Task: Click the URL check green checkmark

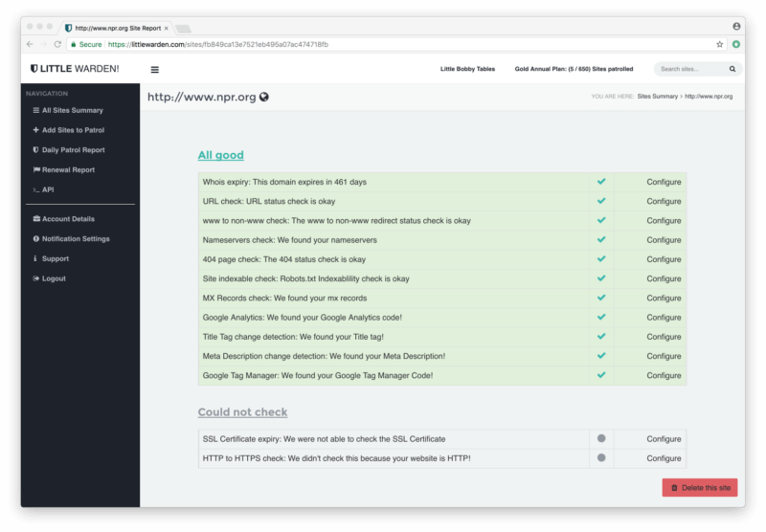Action: tap(601, 201)
